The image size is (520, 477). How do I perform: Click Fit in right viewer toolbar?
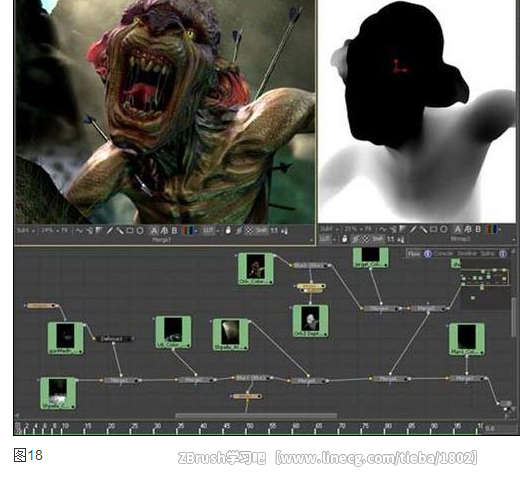click(x=368, y=229)
